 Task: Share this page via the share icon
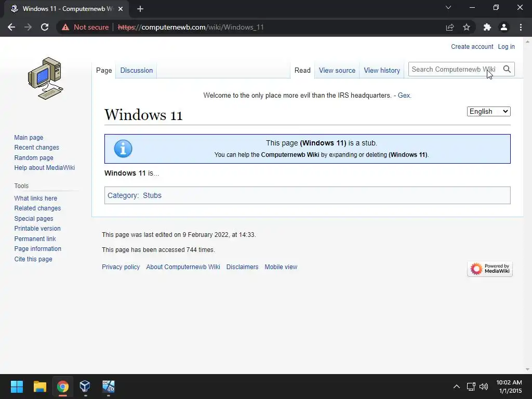point(450,27)
